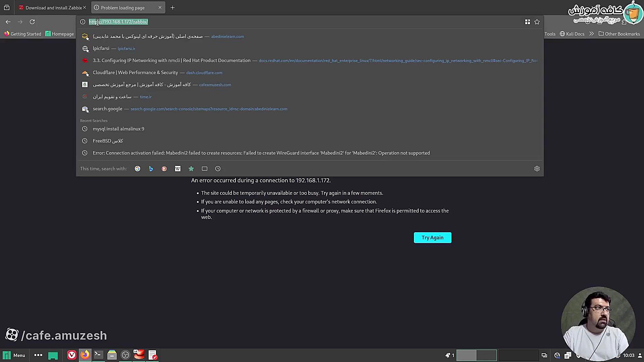Choose the time.ir suggestion

[310, 97]
